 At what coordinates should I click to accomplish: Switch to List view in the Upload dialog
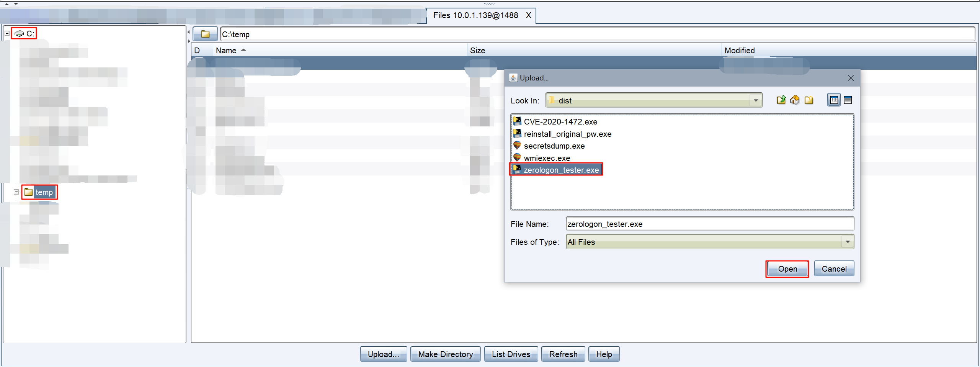pos(834,100)
